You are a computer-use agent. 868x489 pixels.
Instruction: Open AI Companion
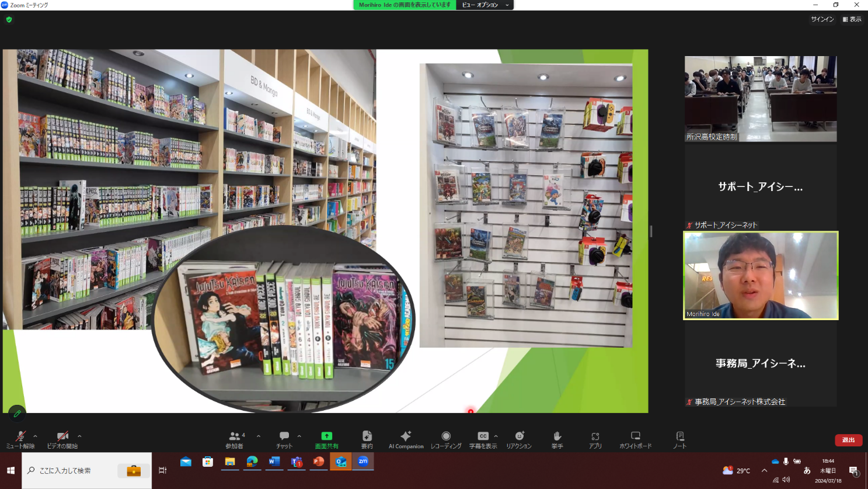(406, 440)
